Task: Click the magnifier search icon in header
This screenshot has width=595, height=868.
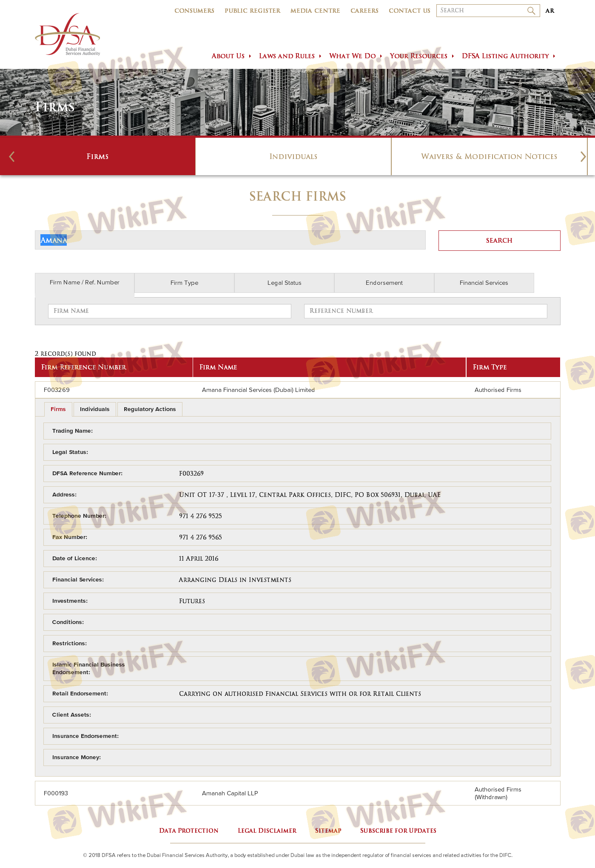Action: [x=531, y=11]
